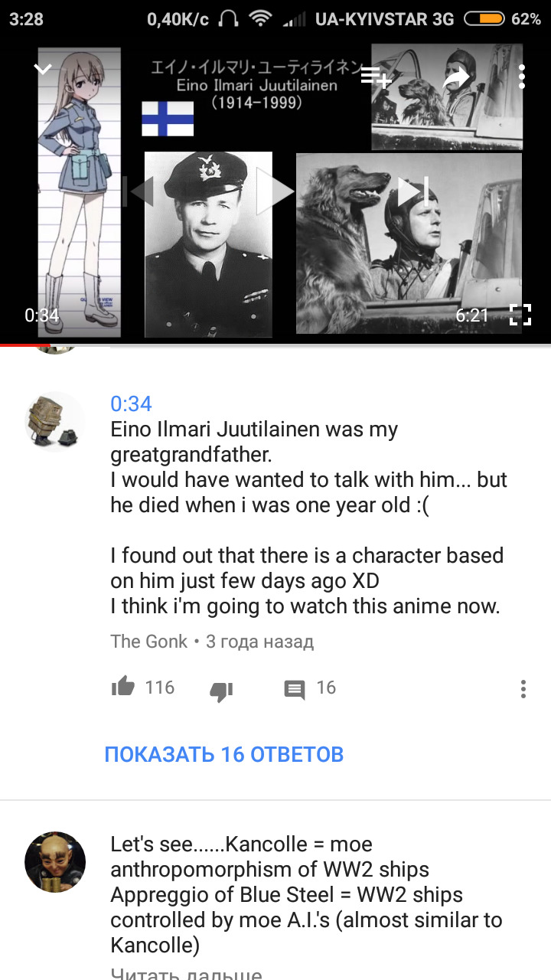Tap the Kancolle commenter's avatar
This screenshot has width=551, height=980.
point(55,862)
